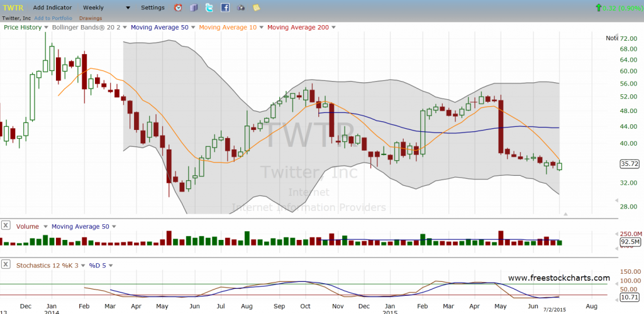
Task: Close the Stochastics panel with X
Action: tap(6, 264)
